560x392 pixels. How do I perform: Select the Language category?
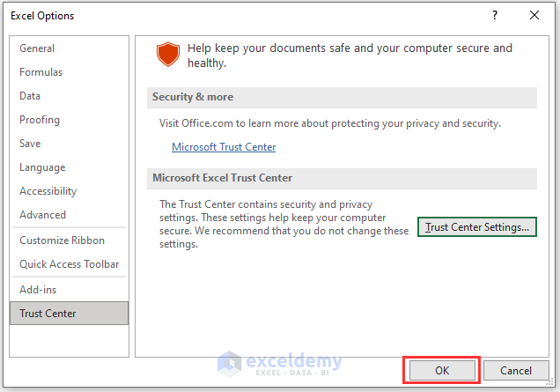point(42,167)
